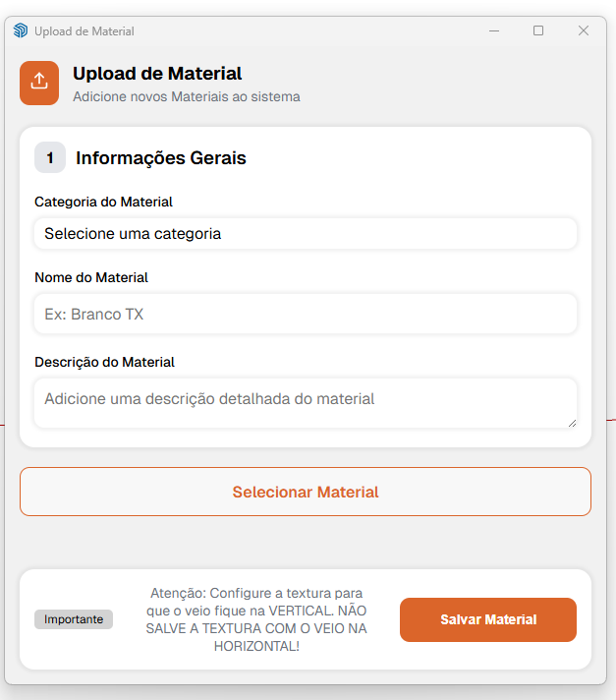Open the 'Selecione uma categoria' dropdown

305,234
